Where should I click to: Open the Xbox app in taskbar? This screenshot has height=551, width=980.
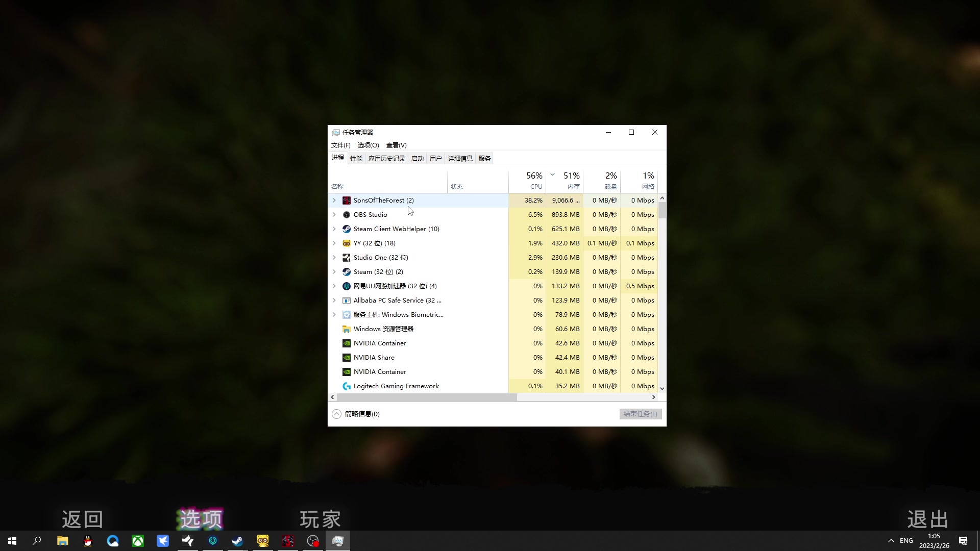[138, 541]
